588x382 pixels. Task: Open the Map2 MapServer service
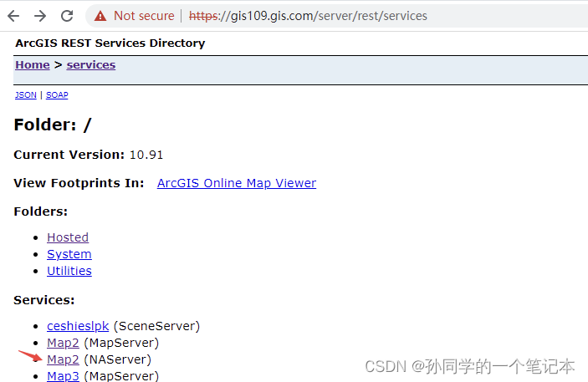tap(63, 343)
